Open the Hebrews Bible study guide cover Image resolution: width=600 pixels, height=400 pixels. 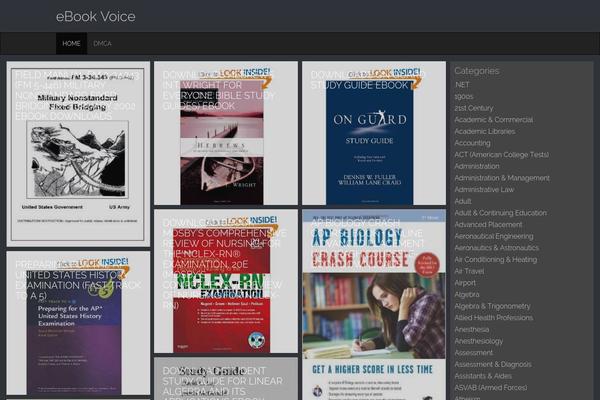[x=226, y=133]
